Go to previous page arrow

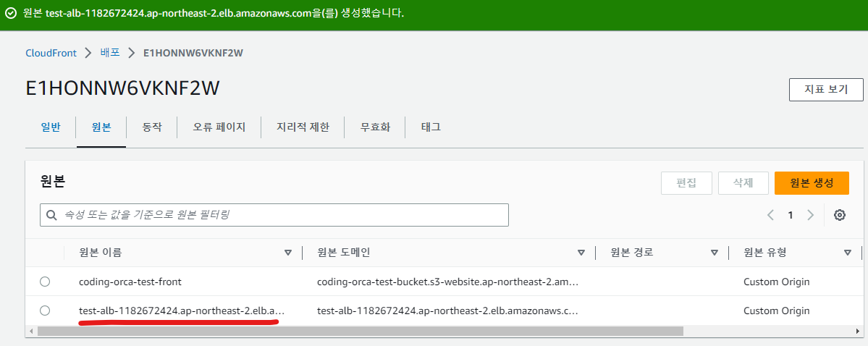[x=770, y=216]
